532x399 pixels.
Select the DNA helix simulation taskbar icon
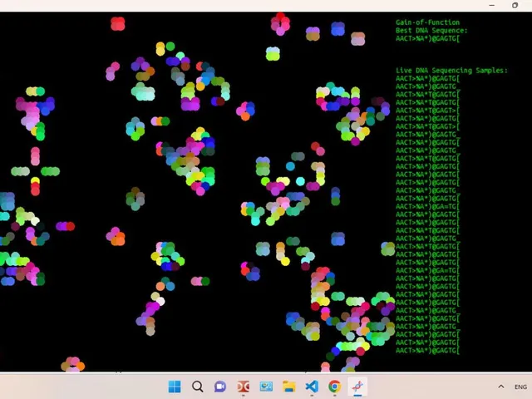(357, 387)
